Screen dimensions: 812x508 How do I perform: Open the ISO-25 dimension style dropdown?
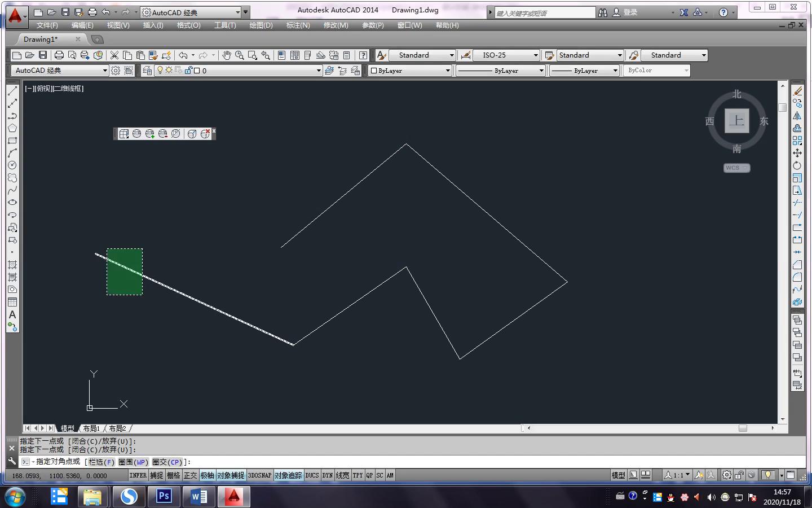pyautogui.click(x=535, y=55)
